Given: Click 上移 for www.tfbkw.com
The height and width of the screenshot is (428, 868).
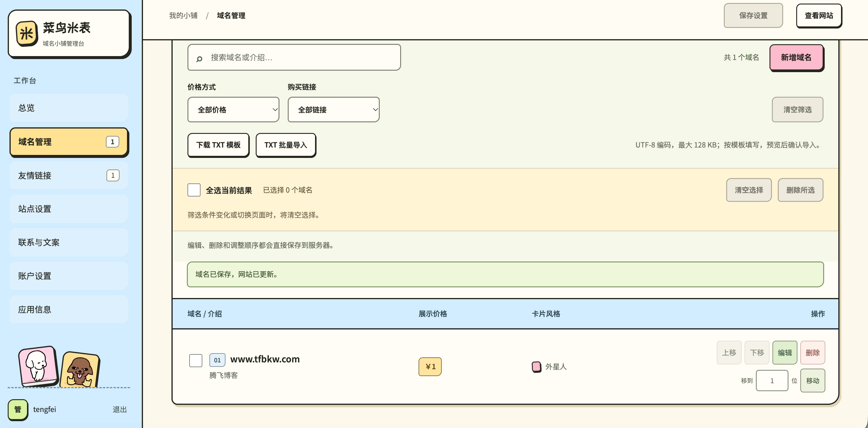Looking at the screenshot, I should (729, 353).
